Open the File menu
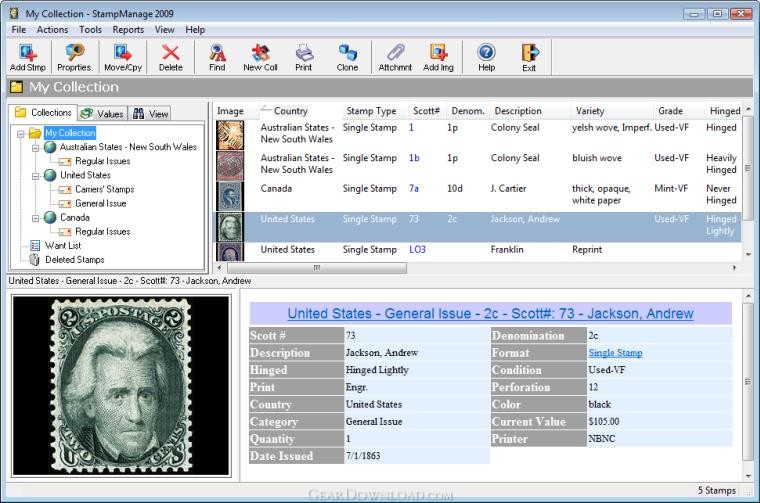The width and height of the screenshot is (760, 503). 19,30
